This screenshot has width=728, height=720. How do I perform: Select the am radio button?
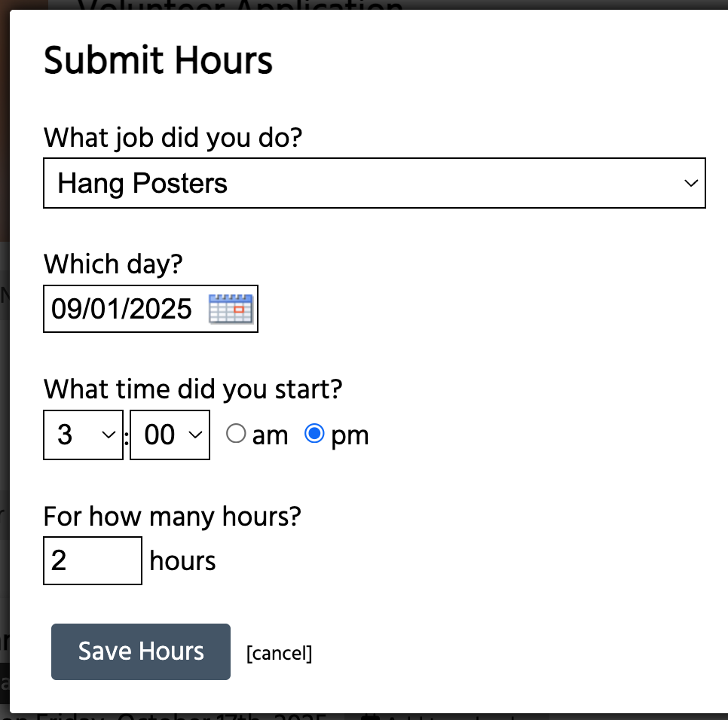236,434
